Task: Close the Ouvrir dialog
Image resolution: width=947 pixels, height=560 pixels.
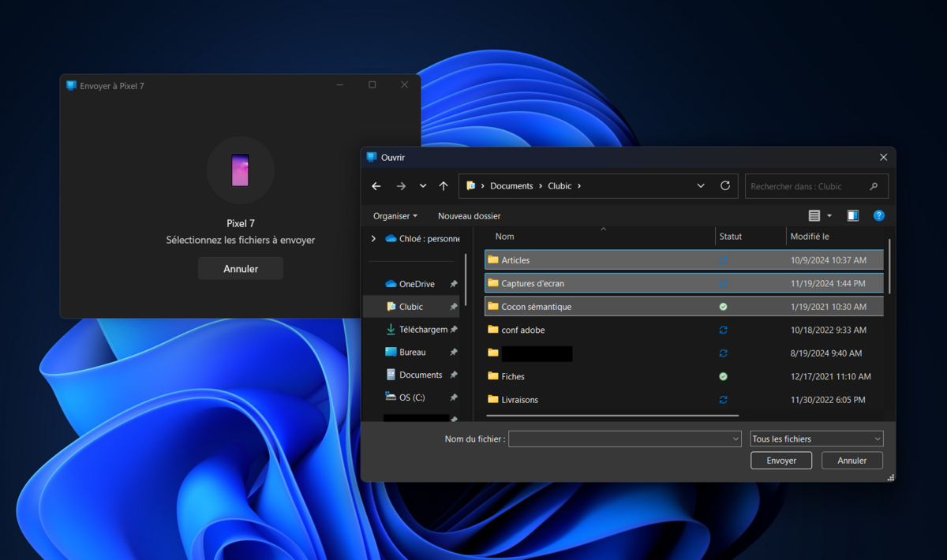Action: point(883,158)
